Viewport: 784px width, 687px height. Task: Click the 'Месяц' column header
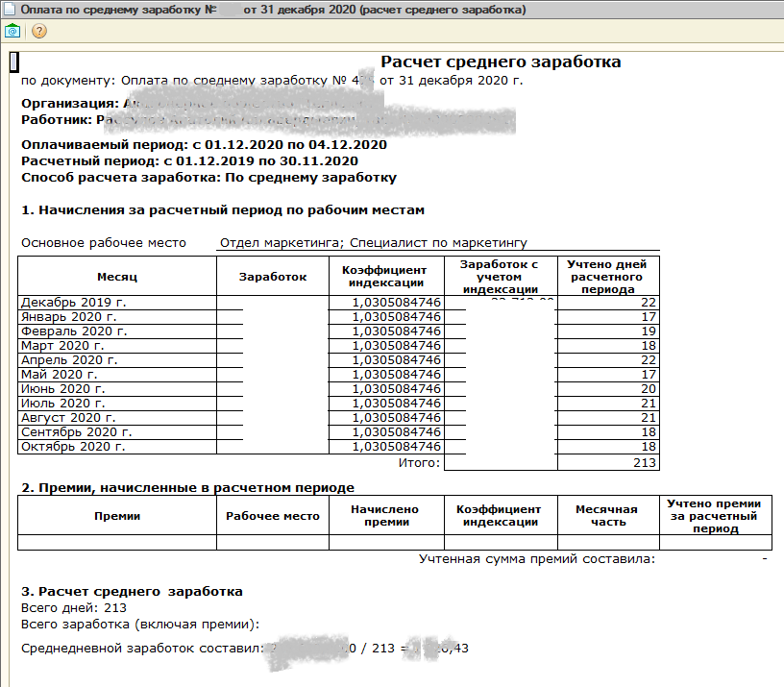pos(117,277)
